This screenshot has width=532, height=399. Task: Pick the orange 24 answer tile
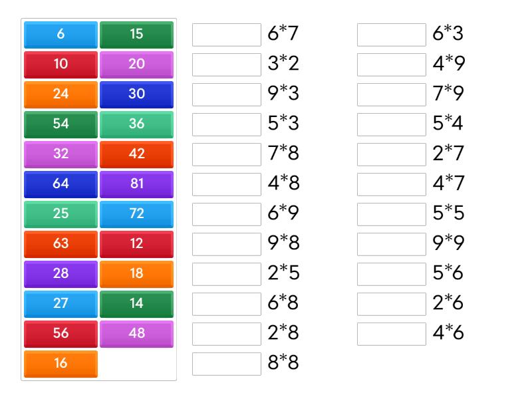61,94
